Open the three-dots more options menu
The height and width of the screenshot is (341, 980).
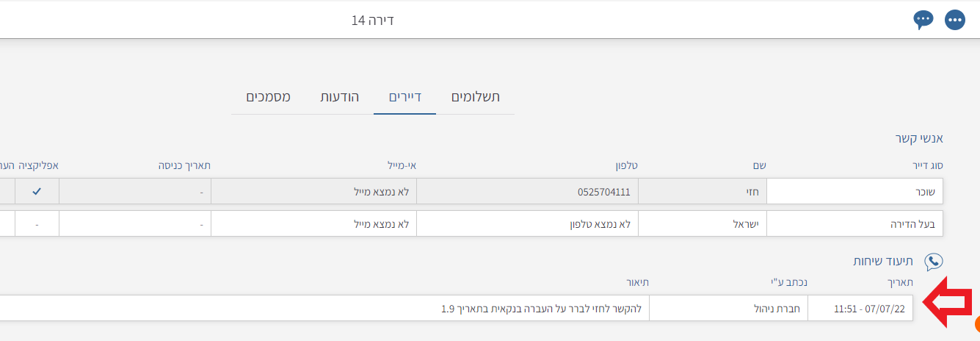(x=954, y=20)
